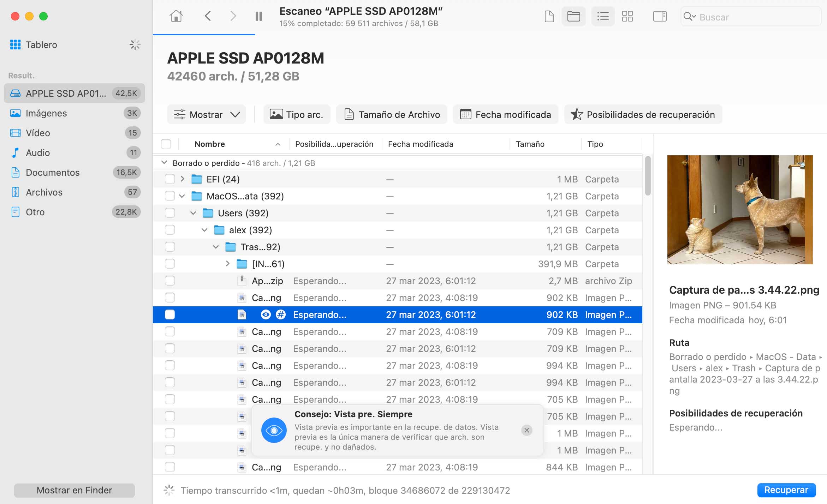827x504 pixels.
Task: Collapse the MacOS...ata (392) folder
Action: 182,196
